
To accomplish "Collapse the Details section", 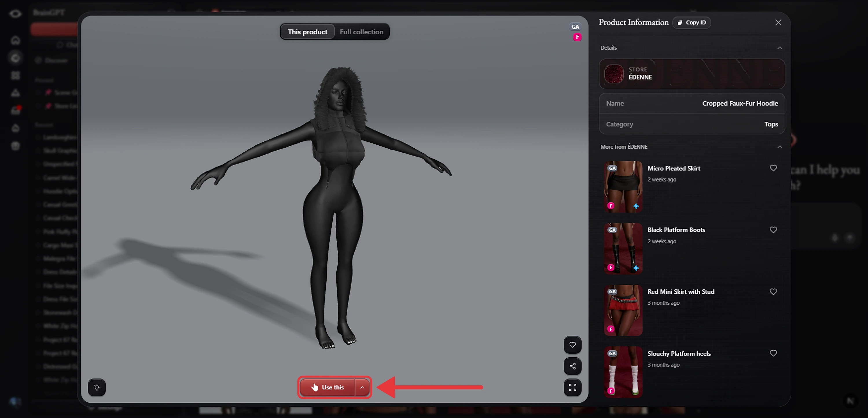I will pyautogui.click(x=779, y=48).
